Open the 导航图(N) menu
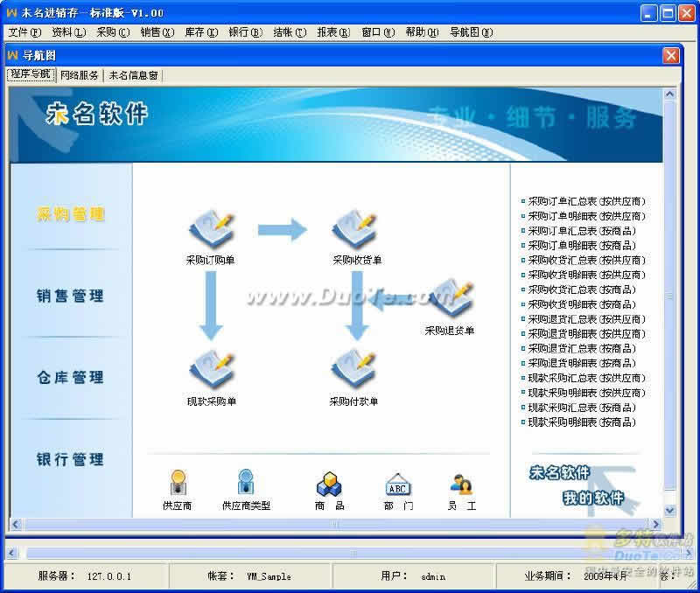Viewport: 700px width, 593px height. point(471,32)
